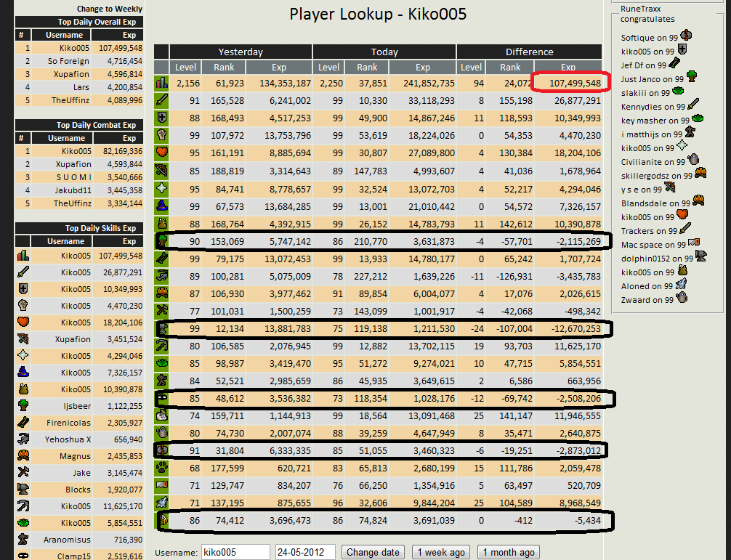Click the Change to Weekly link

[110, 9]
